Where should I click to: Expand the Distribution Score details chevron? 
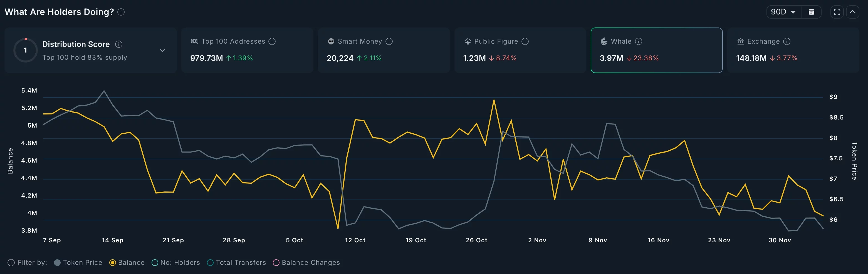point(162,50)
